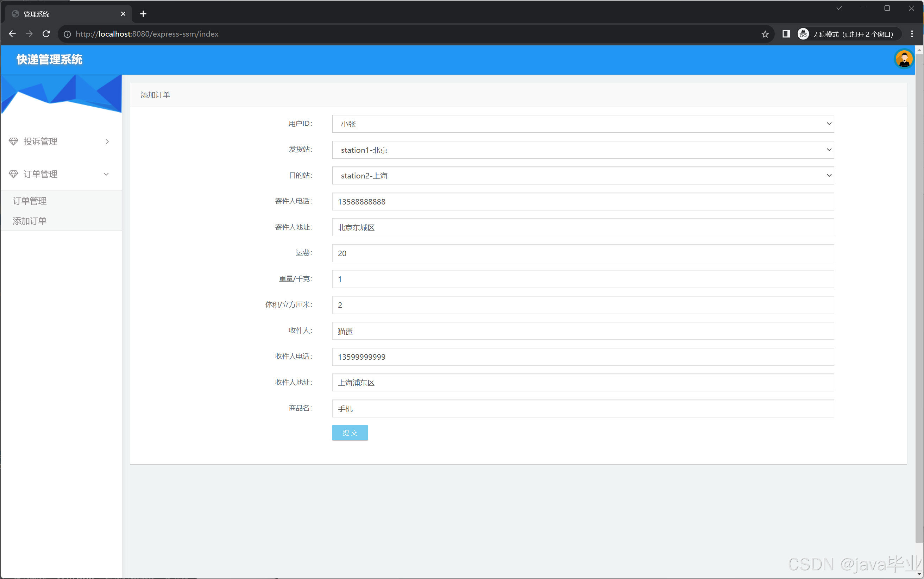This screenshot has width=924, height=579.
Task: Select the 管理系统 browser tab
Action: pyautogui.click(x=68, y=14)
